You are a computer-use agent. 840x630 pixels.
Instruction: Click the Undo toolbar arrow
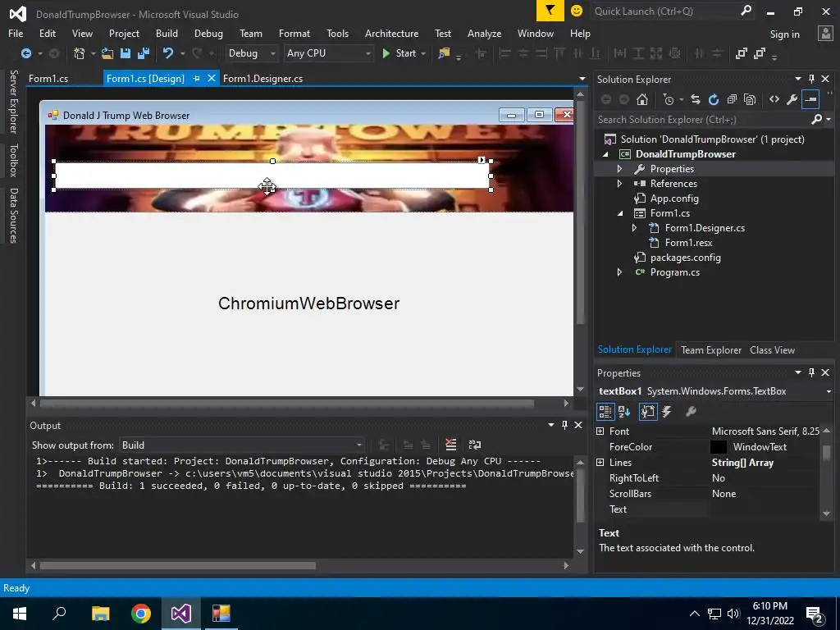point(168,53)
